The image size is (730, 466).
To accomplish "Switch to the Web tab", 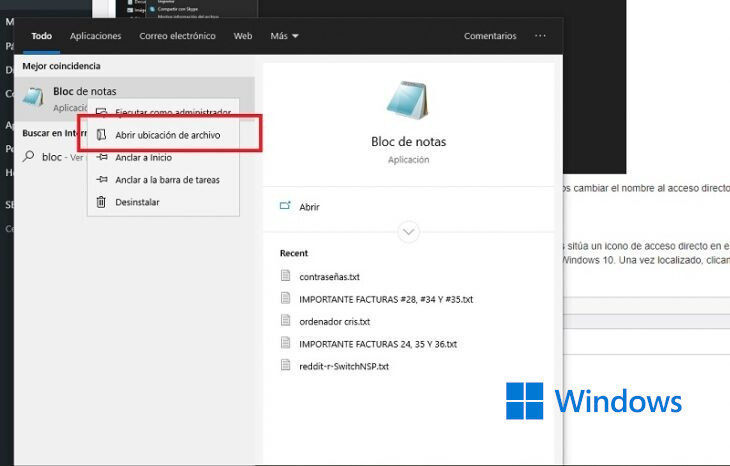I will 243,36.
